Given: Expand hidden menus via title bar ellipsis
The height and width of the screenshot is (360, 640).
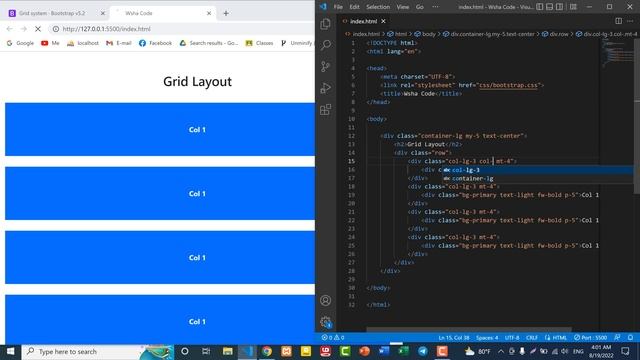Looking at the screenshot, I should click(x=436, y=7).
